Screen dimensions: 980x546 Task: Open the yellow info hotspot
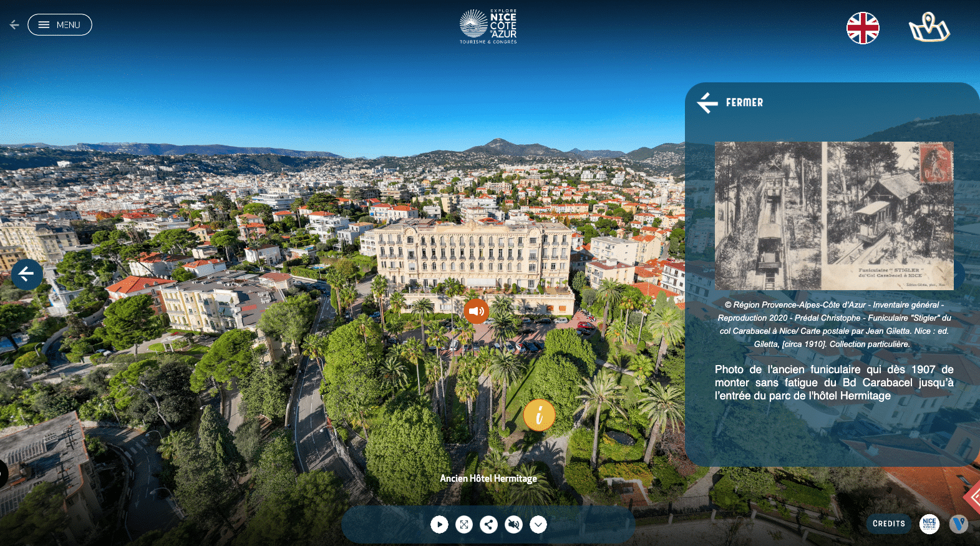tap(539, 415)
